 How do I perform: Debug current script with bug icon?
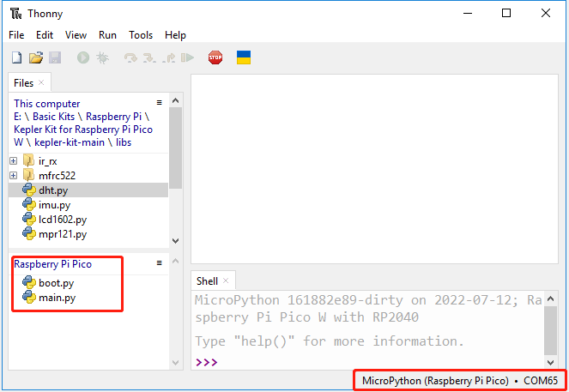[102, 57]
